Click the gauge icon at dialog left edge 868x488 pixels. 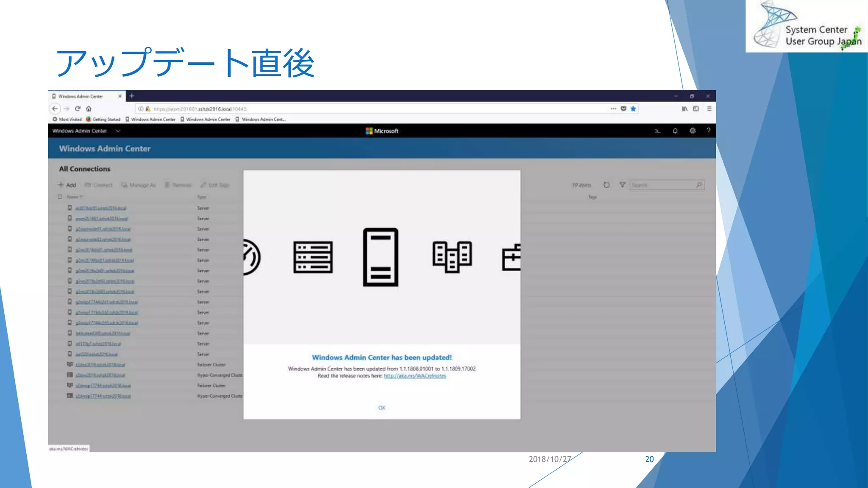(x=252, y=257)
